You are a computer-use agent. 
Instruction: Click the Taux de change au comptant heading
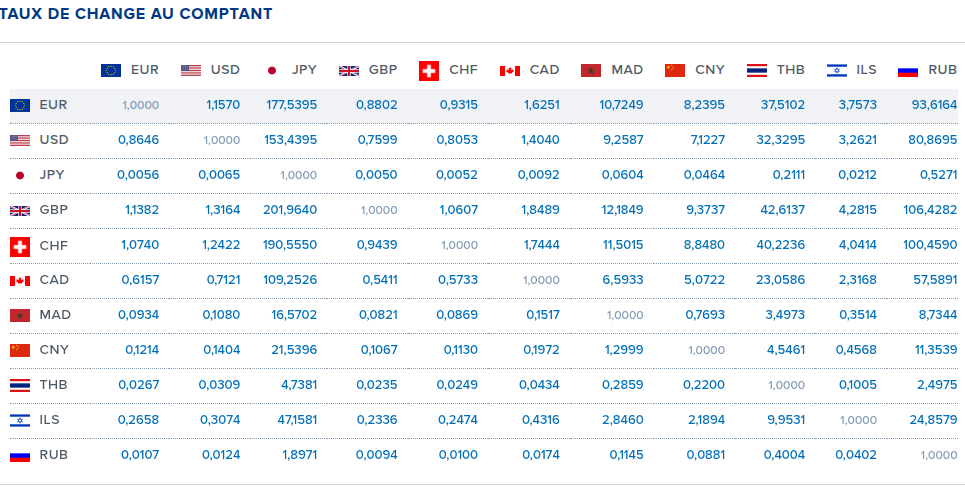click(x=136, y=14)
